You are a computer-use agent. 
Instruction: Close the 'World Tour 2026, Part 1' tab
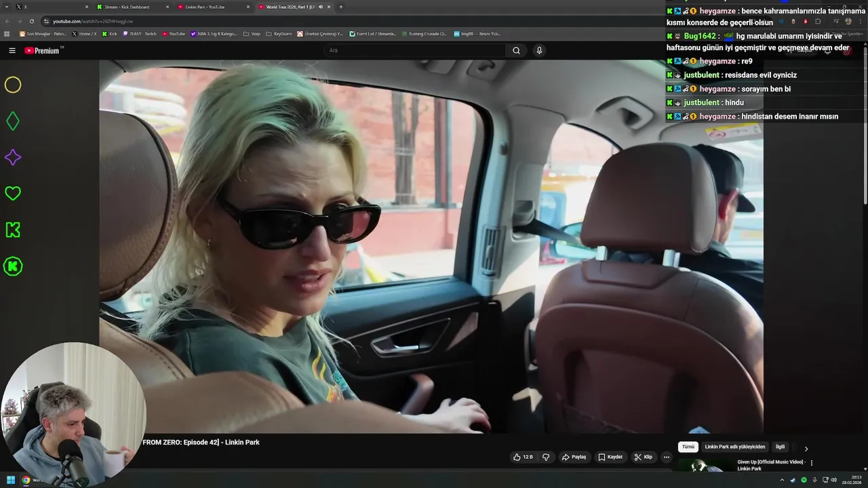pos(329,7)
